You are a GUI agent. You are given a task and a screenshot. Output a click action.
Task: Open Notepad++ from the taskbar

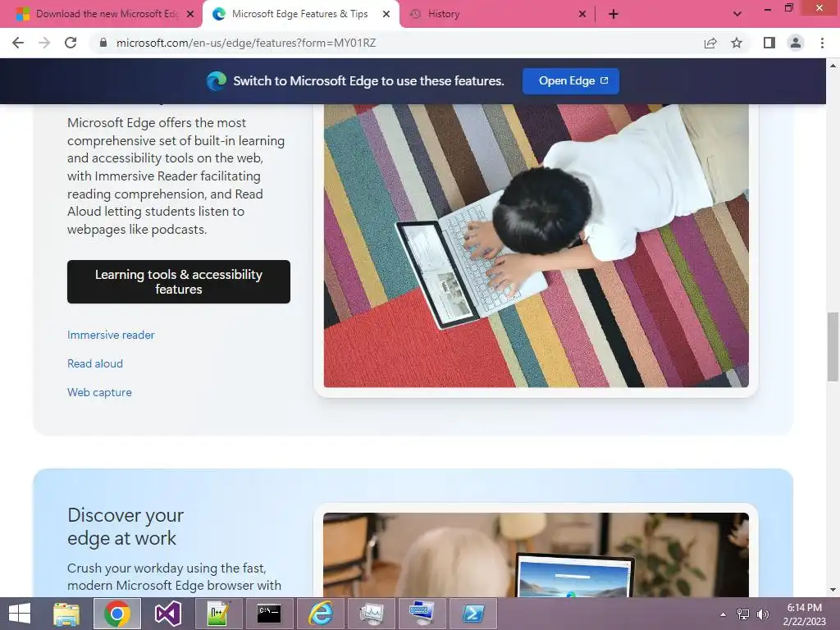pos(218,614)
